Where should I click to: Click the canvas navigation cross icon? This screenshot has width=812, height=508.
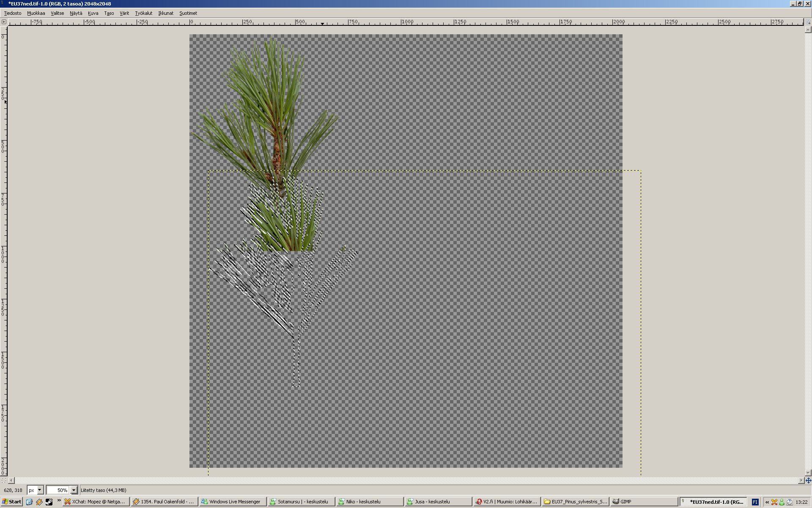(808, 480)
